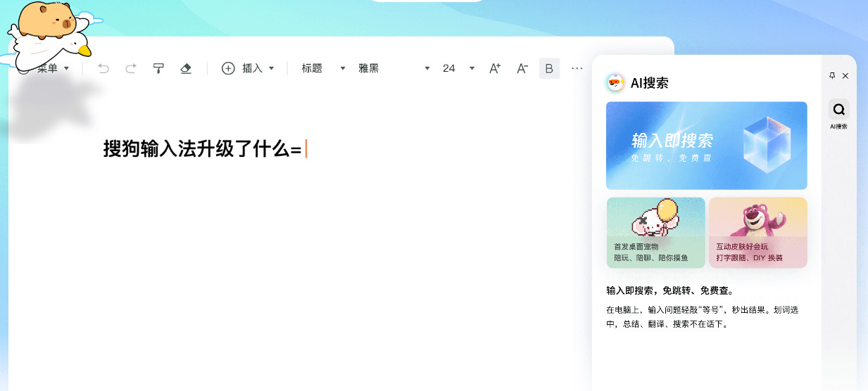Viewport: 868px width, 391px height.
Task: Toggle Bold formatting B button
Action: [x=549, y=68]
